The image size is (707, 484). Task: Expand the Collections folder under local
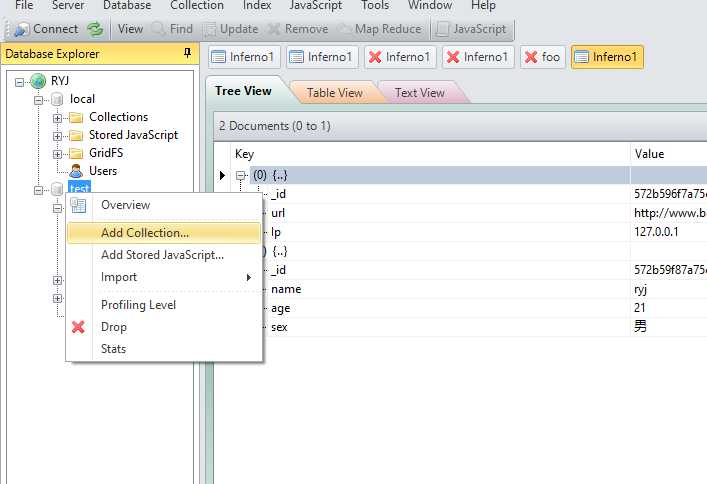pos(57,118)
